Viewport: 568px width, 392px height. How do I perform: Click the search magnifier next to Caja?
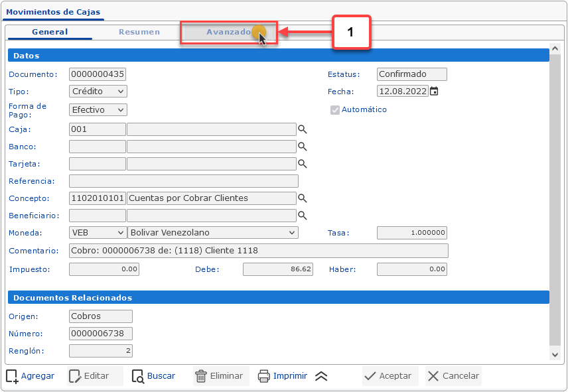tap(302, 129)
